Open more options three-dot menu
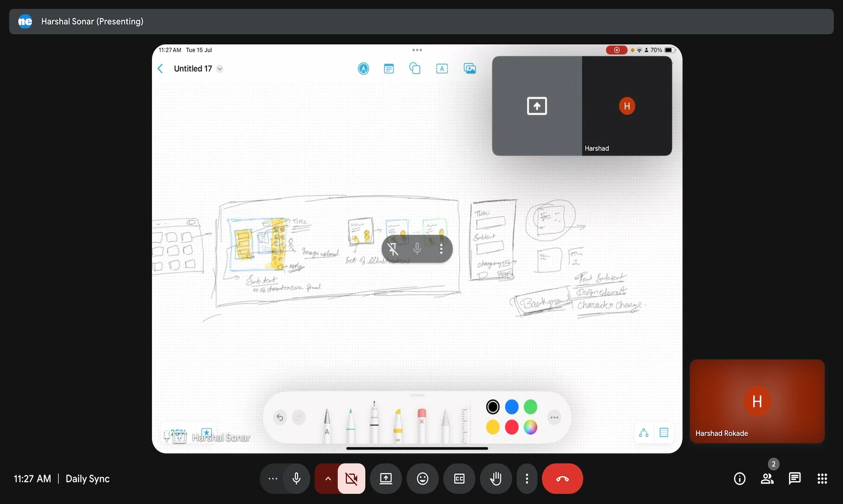This screenshot has width=843, height=504. pos(527,479)
